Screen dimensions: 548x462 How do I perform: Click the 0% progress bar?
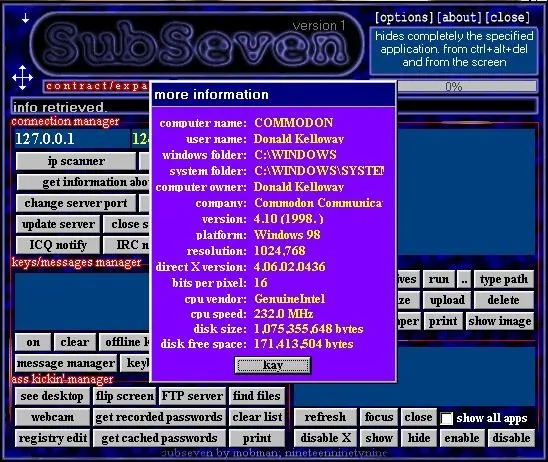pyautogui.click(x=467, y=86)
